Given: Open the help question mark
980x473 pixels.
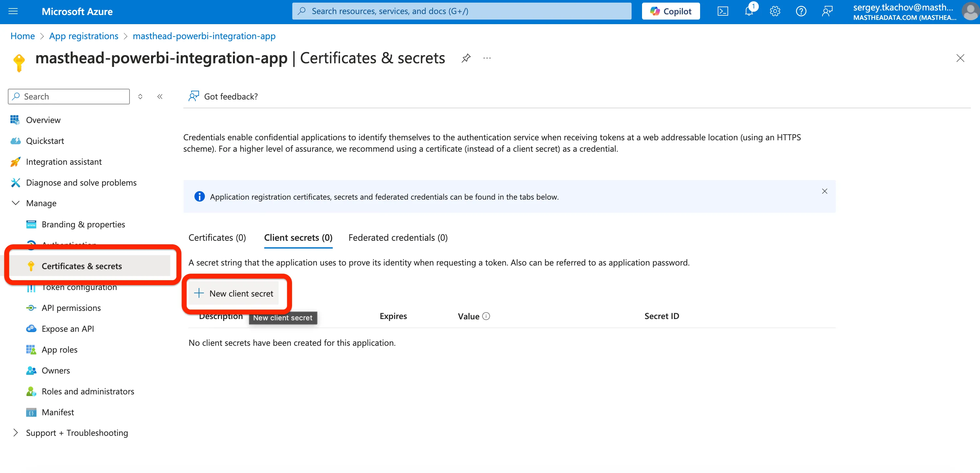Looking at the screenshot, I should [x=801, y=11].
